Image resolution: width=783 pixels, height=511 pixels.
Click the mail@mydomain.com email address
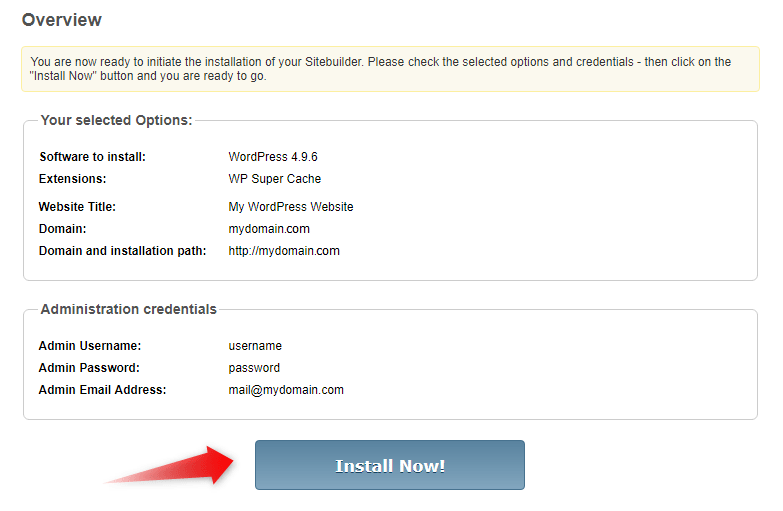tap(286, 390)
